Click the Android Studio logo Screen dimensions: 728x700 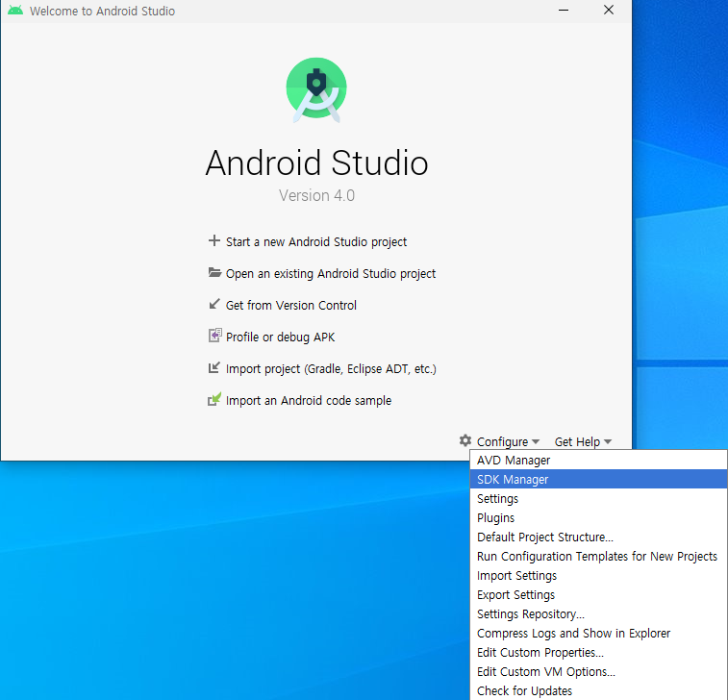point(316,89)
